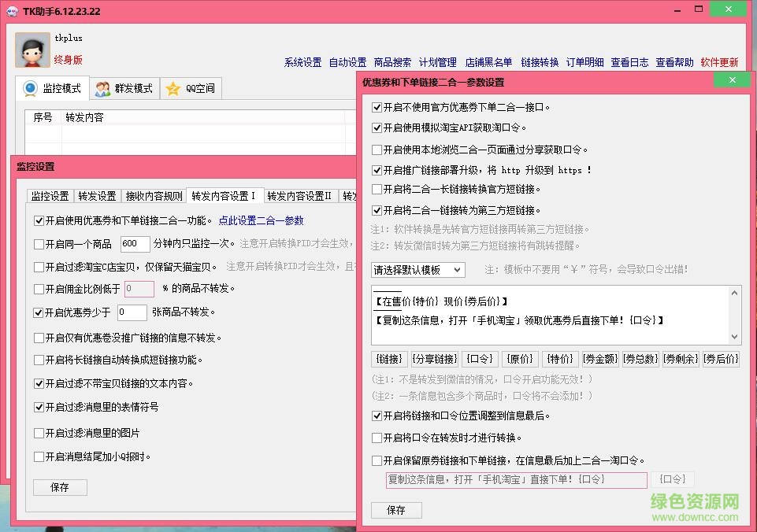The image size is (757, 532).
Task: Switch to the 转发设置 tab
Action: click(97, 196)
